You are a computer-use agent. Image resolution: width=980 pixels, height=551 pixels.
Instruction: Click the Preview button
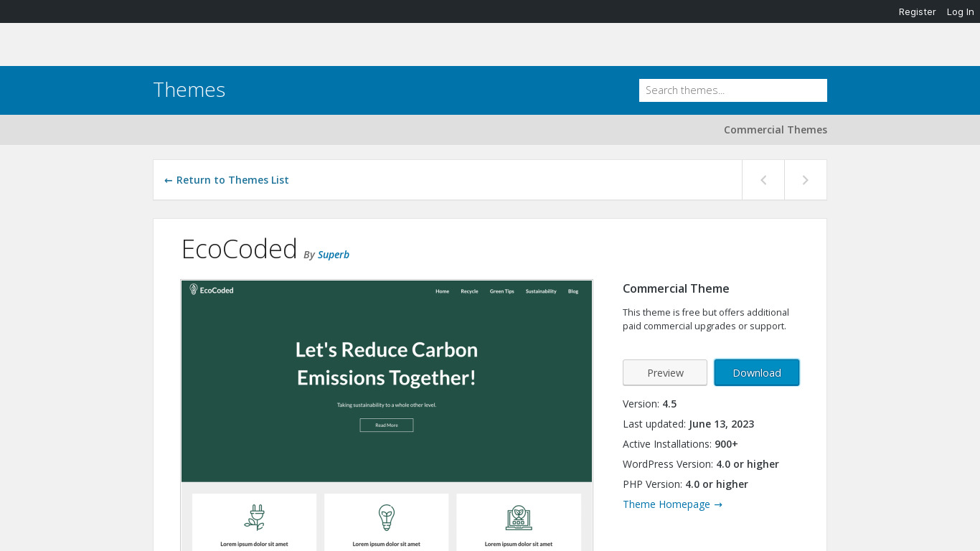pyautogui.click(x=665, y=372)
